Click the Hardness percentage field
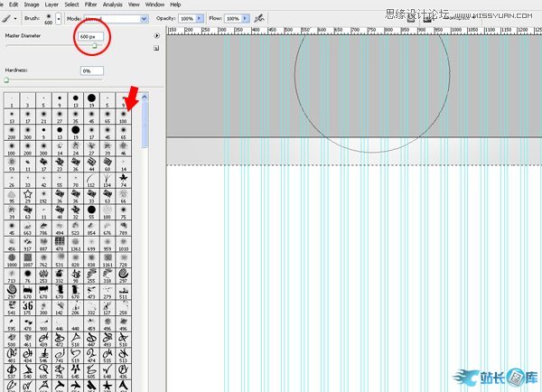 point(91,70)
